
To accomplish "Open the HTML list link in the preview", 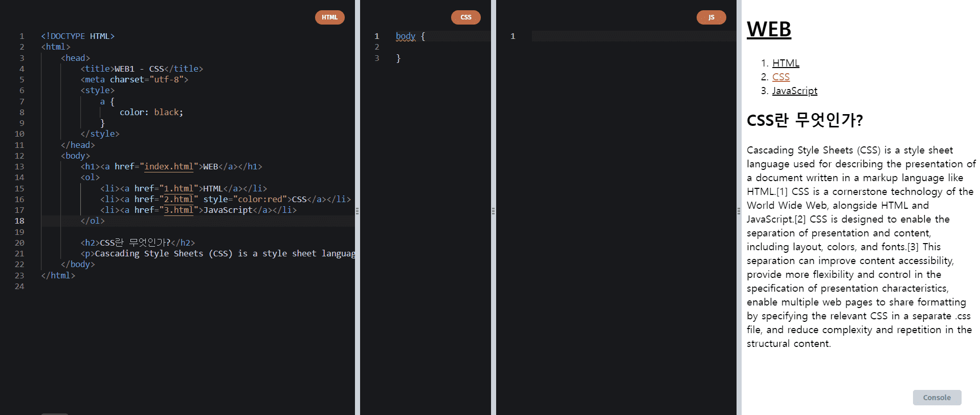I will 786,63.
